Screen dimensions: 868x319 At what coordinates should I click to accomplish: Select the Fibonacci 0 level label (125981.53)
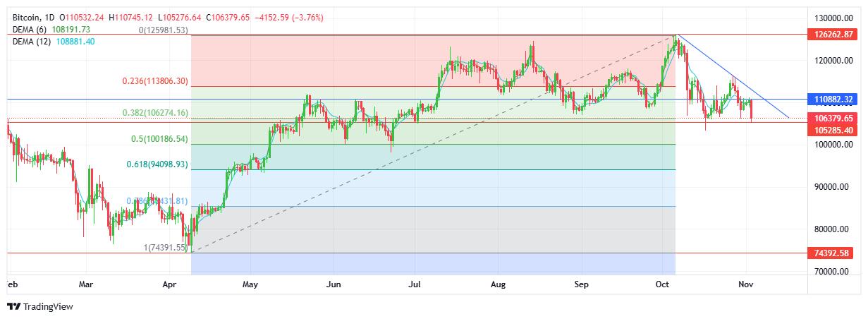(x=163, y=30)
